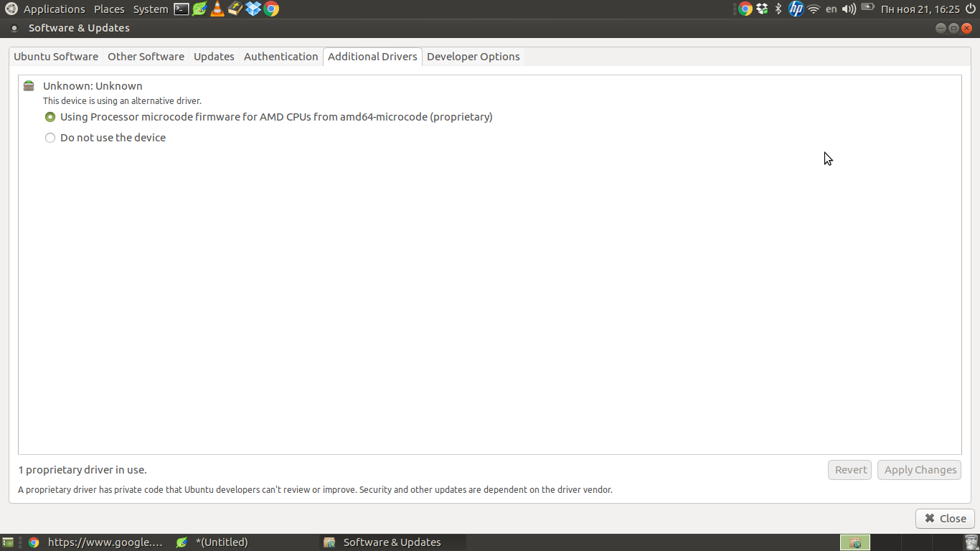Click the battery status indicator
The width and height of the screenshot is (980, 551).
pyautogui.click(x=868, y=9)
